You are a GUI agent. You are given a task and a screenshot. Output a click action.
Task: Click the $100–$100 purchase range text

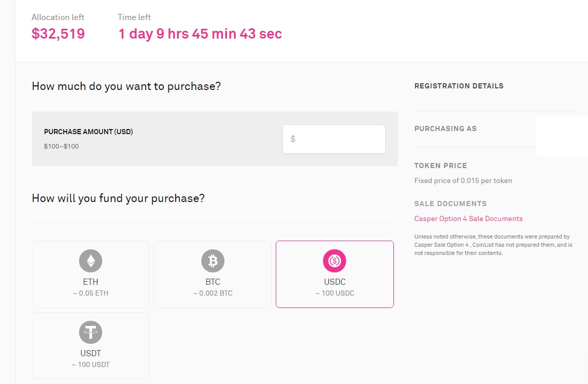[x=61, y=147]
